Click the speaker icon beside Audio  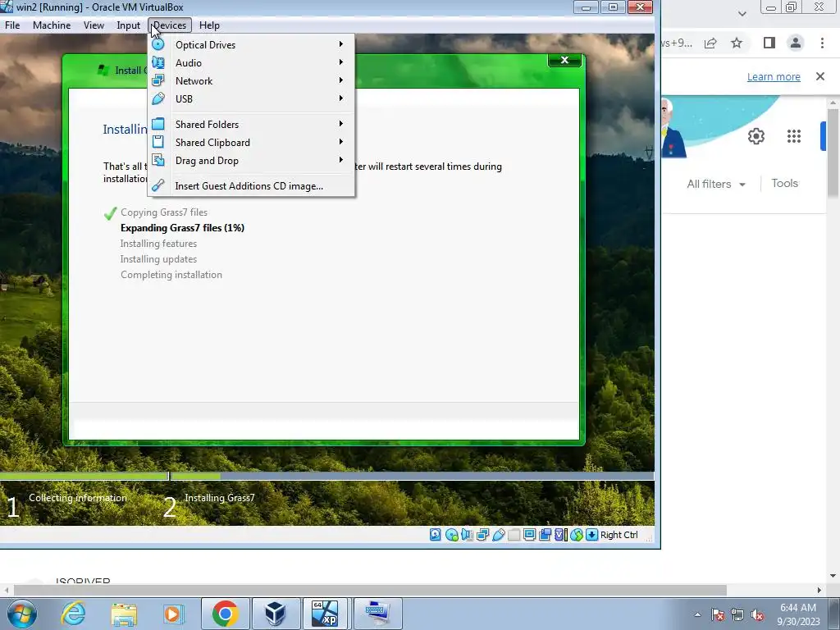click(x=158, y=62)
